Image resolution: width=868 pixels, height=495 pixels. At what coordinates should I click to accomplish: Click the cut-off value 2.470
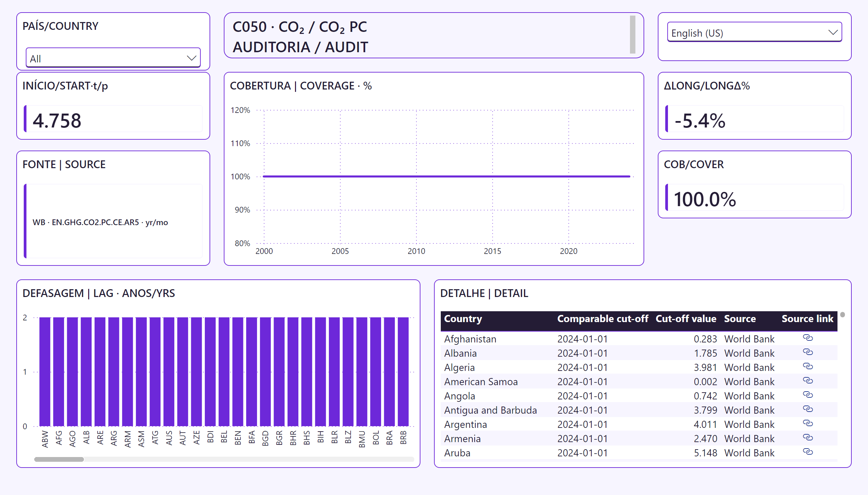pos(705,439)
